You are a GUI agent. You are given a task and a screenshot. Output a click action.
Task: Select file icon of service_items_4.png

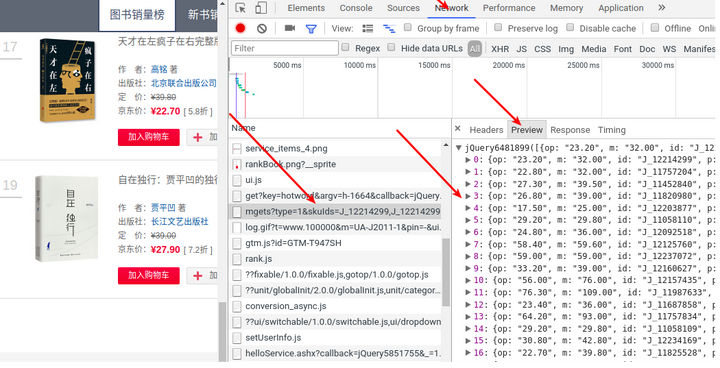point(237,148)
